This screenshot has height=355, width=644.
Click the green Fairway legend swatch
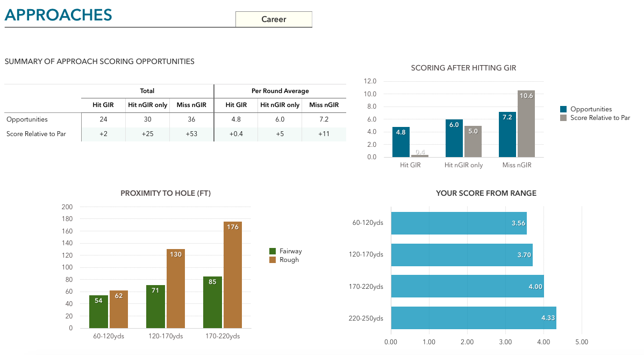coord(273,251)
